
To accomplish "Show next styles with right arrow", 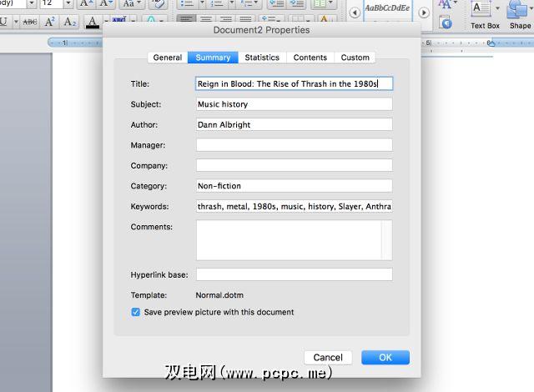I will pyautogui.click(x=424, y=13).
